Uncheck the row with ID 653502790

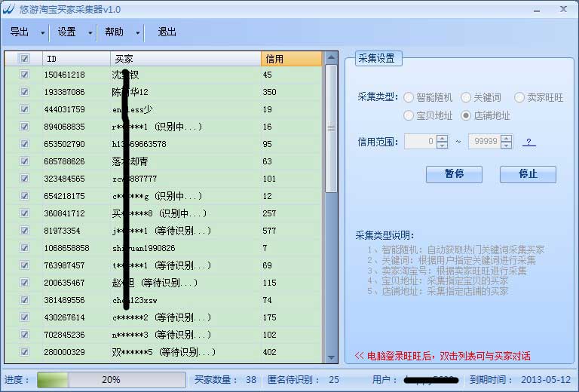24,143
